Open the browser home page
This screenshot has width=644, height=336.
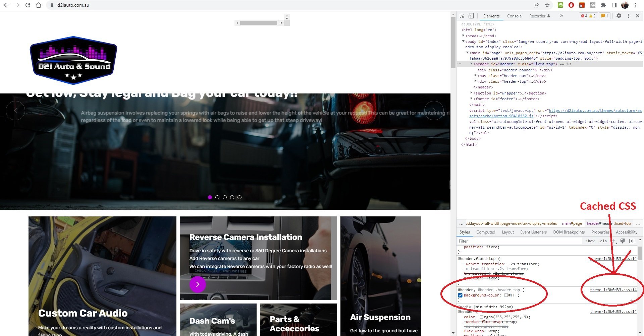tap(39, 5)
